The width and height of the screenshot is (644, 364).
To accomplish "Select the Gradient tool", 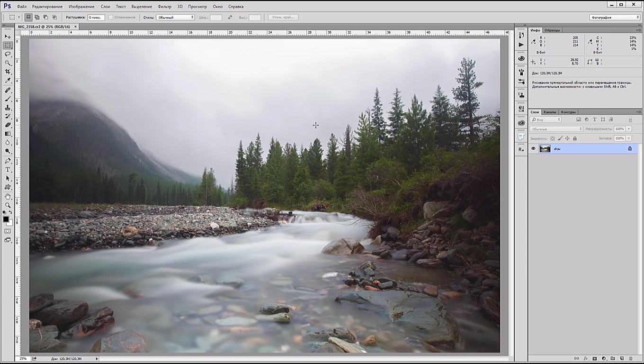I will click(8, 134).
